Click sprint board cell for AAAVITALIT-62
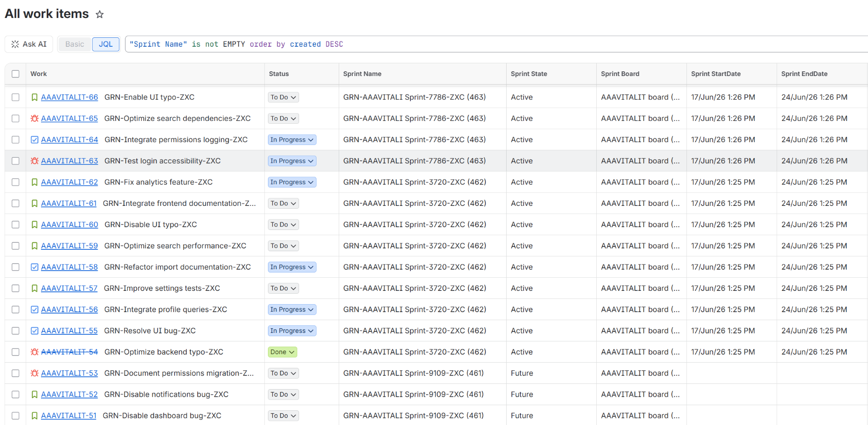The height and width of the screenshot is (425, 868). click(x=641, y=182)
